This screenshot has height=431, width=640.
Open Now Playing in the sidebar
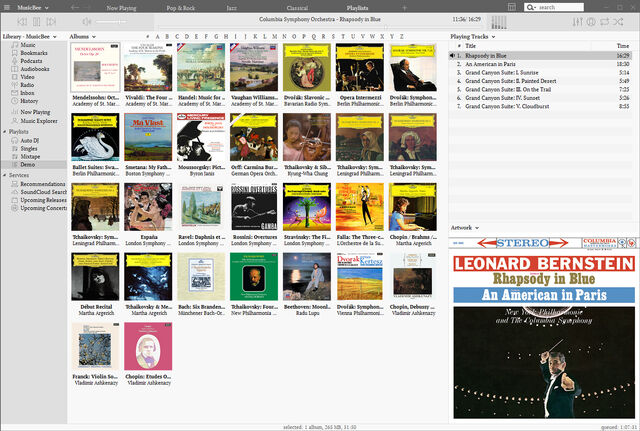35,112
